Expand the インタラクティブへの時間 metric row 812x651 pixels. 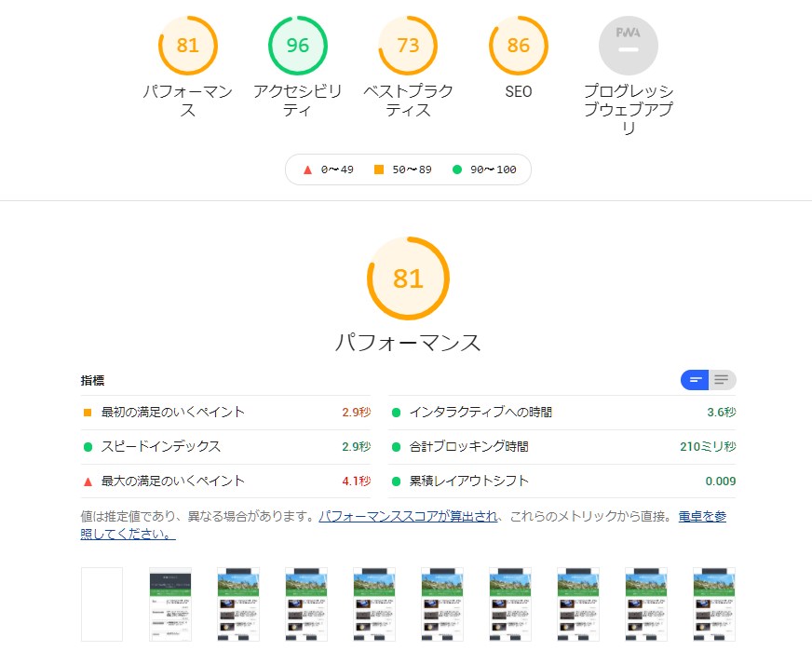pos(562,413)
